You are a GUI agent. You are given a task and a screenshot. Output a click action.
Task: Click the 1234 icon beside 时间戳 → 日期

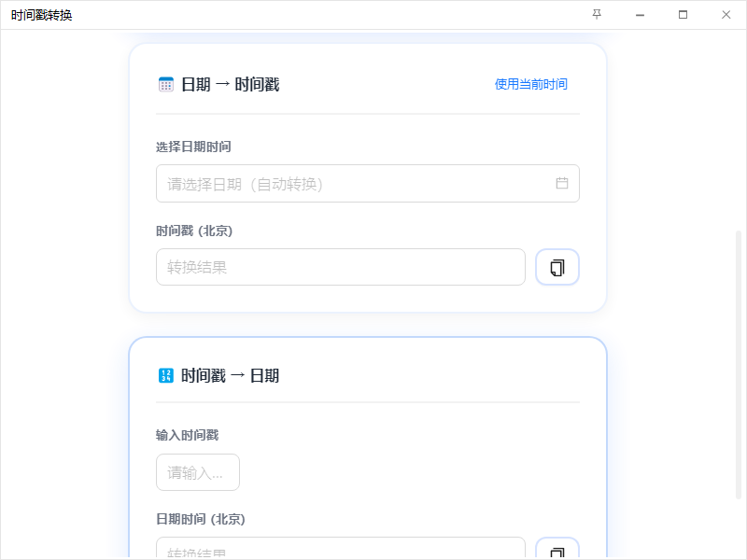tap(166, 376)
